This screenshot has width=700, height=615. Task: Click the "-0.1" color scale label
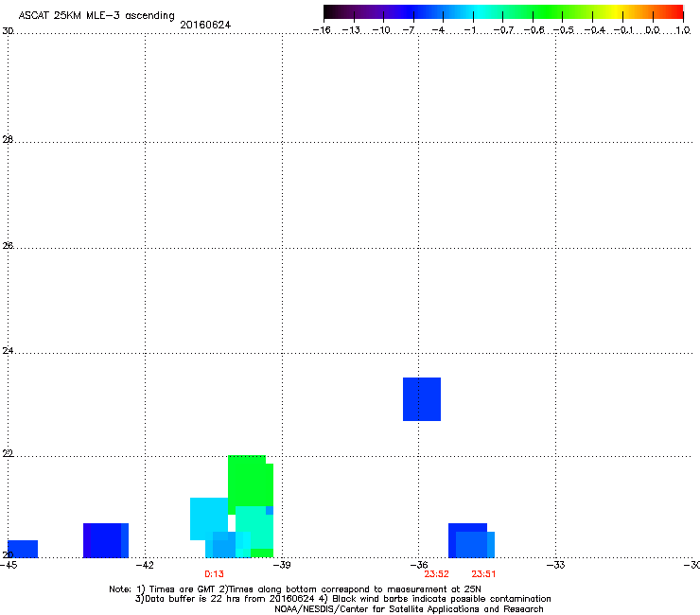tap(623, 30)
